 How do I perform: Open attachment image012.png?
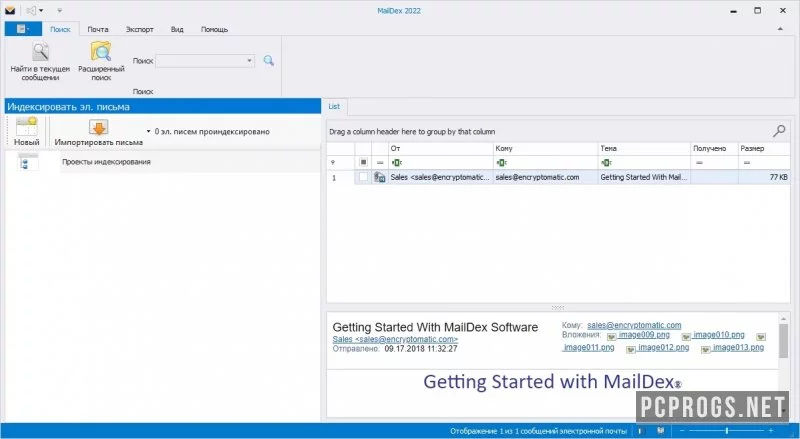(x=663, y=348)
